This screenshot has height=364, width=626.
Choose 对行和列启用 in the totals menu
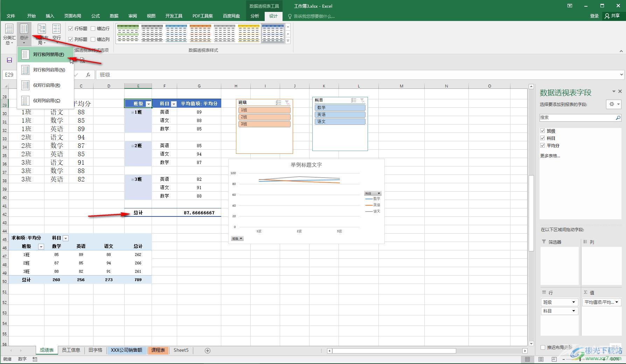pyautogui.click(x=46, y=70)
